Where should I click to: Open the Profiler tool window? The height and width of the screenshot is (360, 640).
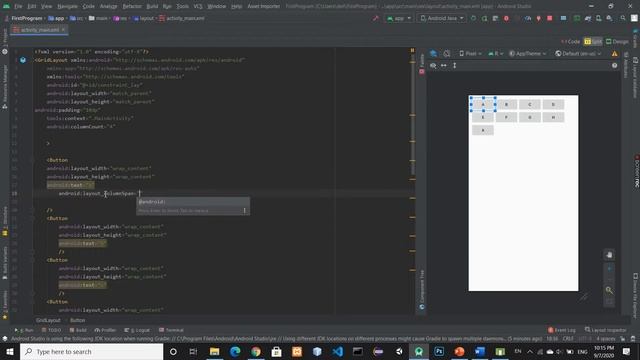pyautogui.click(x=105, y=330)
